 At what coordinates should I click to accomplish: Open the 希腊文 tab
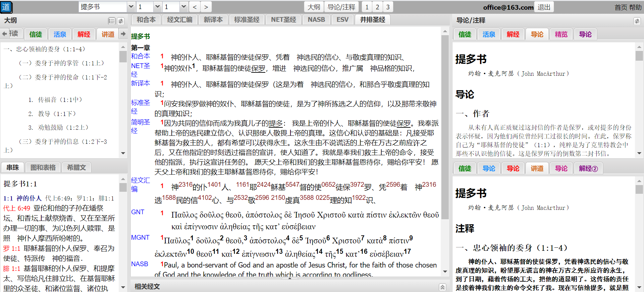[76, 167]
